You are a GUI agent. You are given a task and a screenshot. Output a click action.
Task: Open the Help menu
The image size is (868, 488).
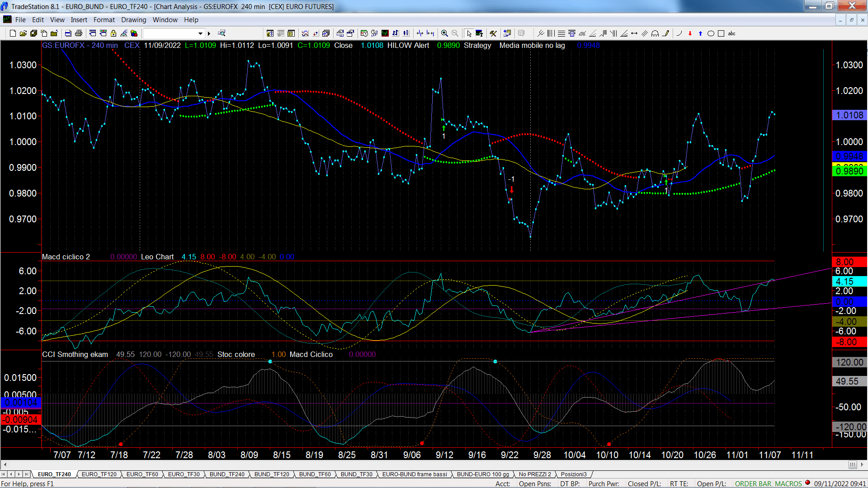click(191, 19)
